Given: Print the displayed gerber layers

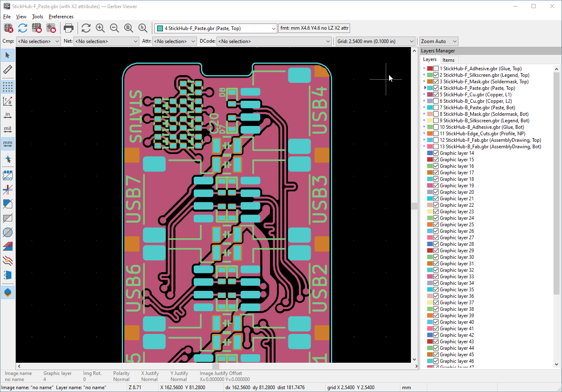Looking at the screenshot, I should coord(69,28).
